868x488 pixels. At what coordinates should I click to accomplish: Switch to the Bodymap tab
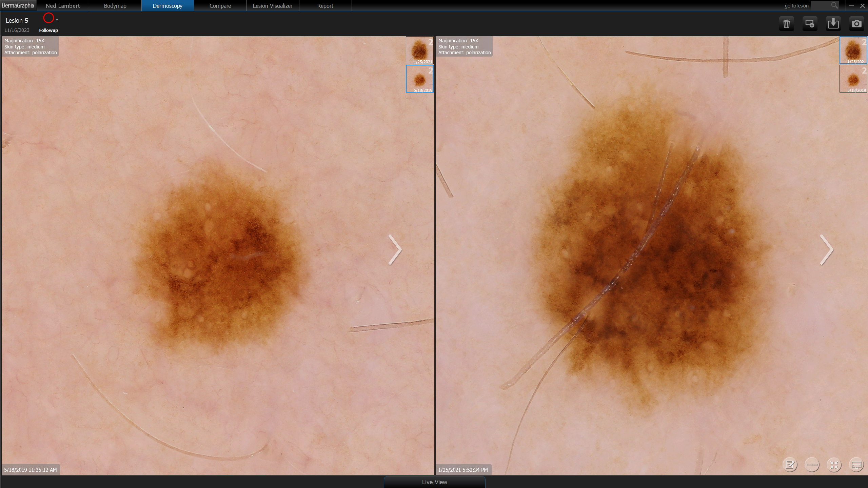(x=115, y=6)
